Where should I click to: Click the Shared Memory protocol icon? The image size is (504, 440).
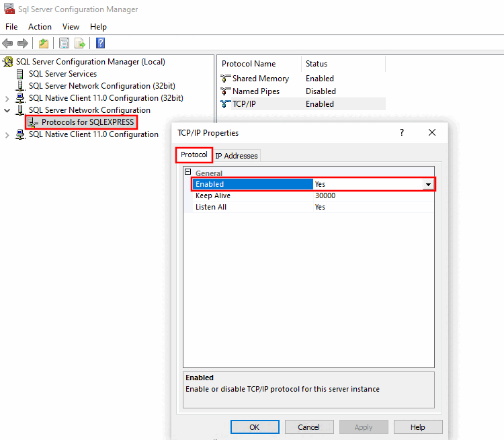(x=226, y=79)
